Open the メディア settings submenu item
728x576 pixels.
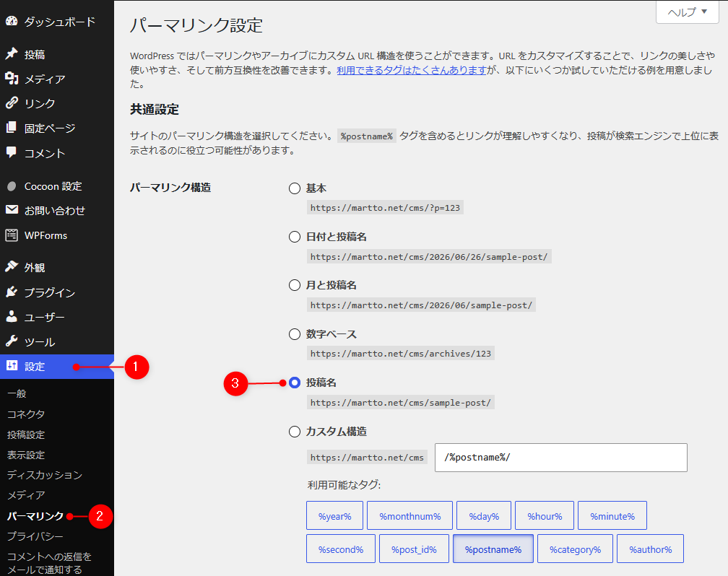(26, 495)
